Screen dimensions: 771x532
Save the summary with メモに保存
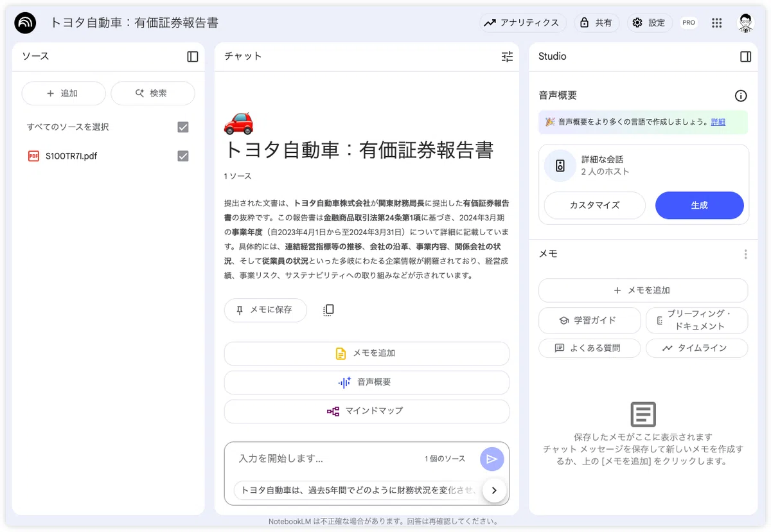(265, 310)
